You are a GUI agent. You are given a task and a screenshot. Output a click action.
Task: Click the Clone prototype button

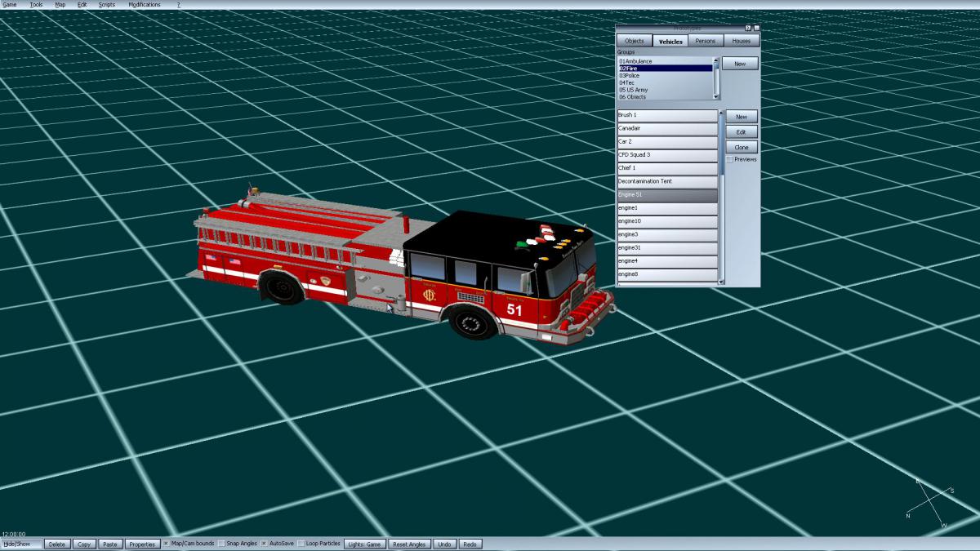[742, 147]
